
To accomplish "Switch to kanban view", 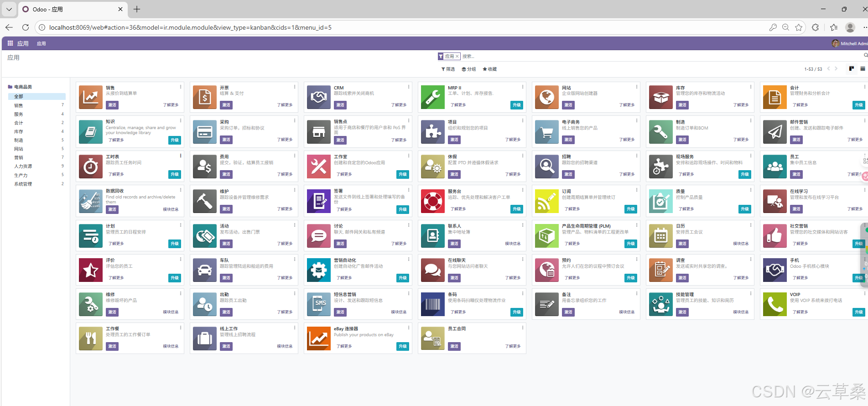I will 851,69.
